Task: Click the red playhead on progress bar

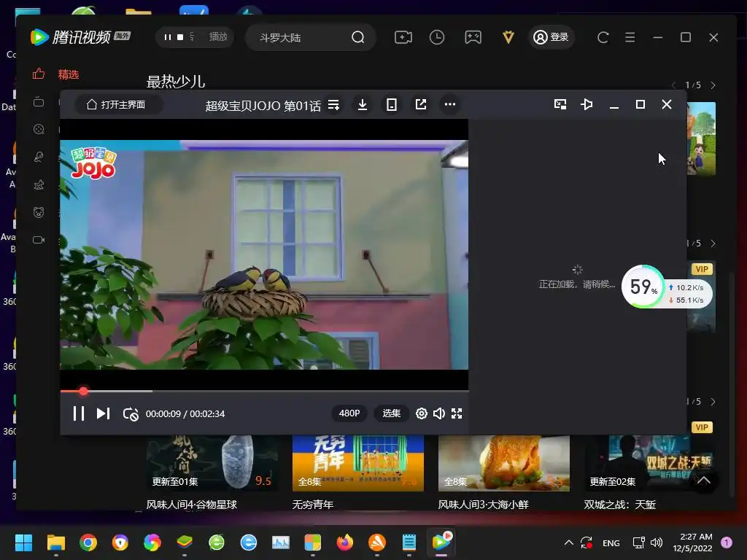Action: 83,392
